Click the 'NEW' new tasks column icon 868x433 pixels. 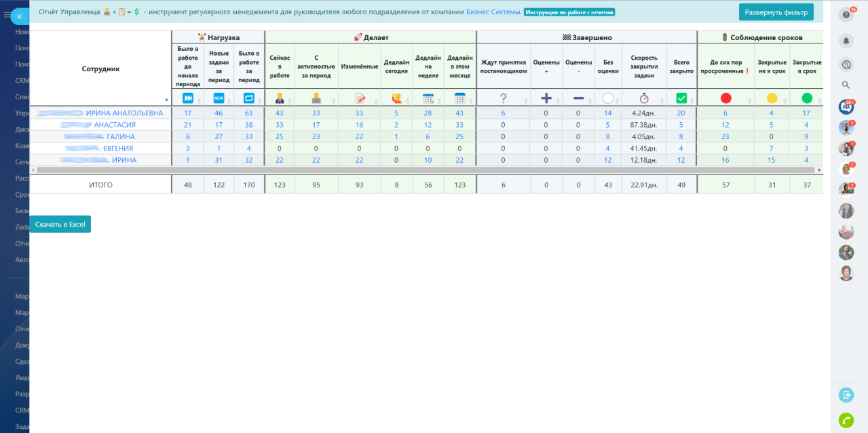(219, 98)
